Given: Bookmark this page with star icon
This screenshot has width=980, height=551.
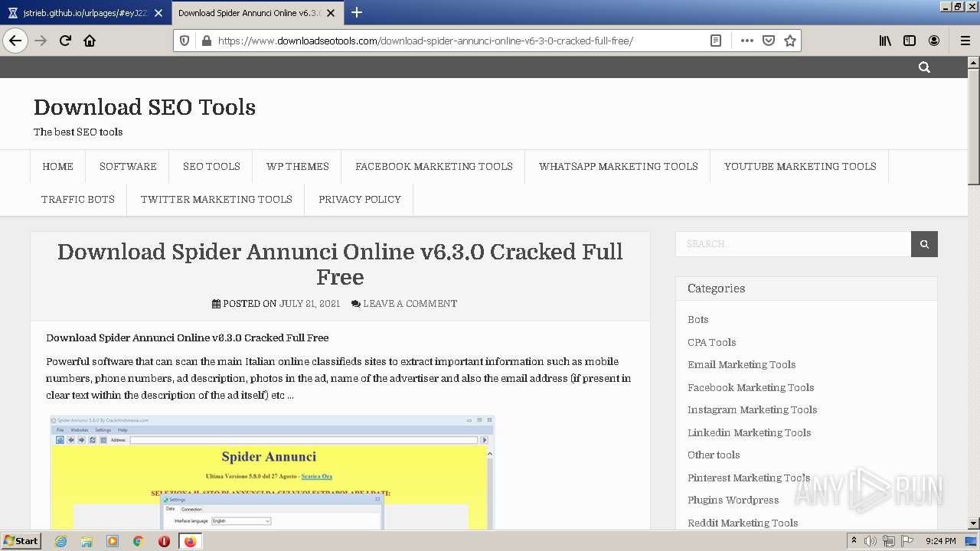Looking at the screenshot, I should click(790, 41).
